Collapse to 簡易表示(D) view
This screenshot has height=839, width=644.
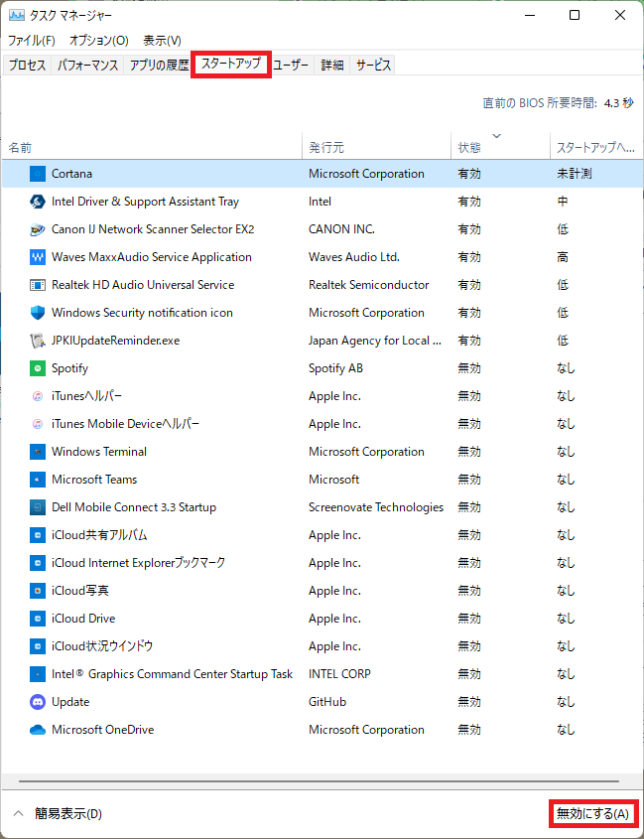[59, 814]
